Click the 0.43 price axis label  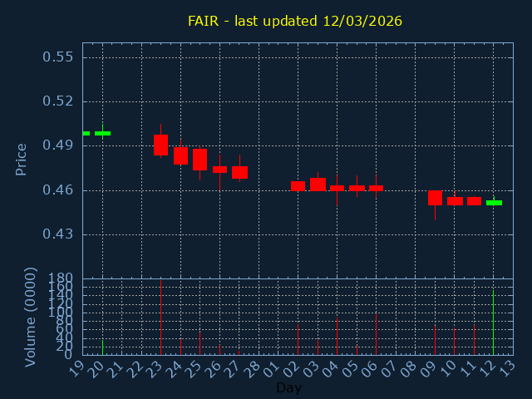(x=58, y=234)
